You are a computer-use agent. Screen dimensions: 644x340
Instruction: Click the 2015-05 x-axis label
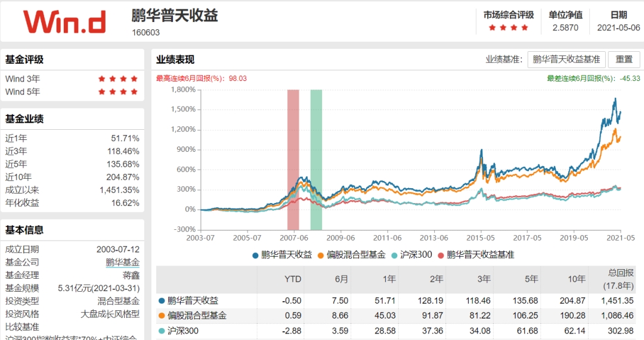click(x=481, y=238)
